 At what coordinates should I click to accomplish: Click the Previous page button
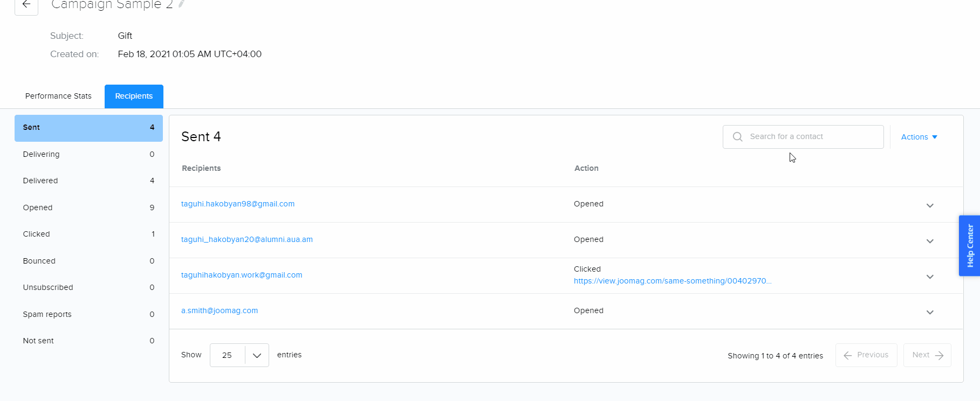pyautogui.click(x=866, y=355)
